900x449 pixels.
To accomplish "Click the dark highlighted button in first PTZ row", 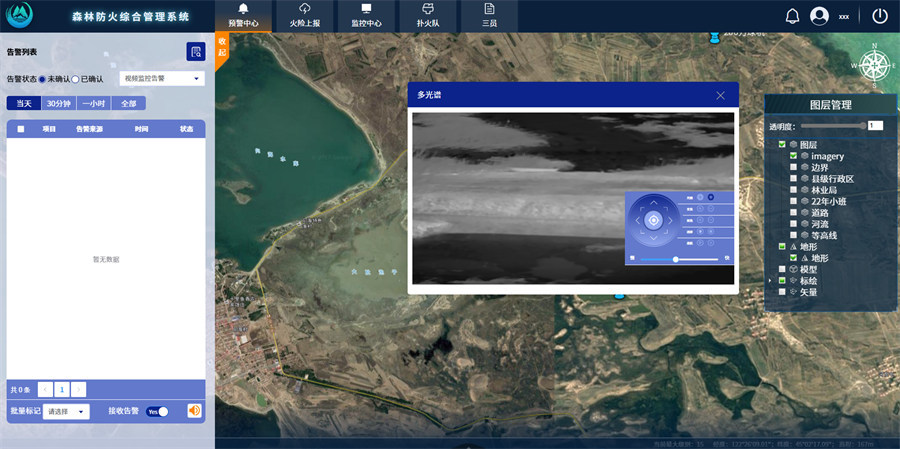I will pos(711,197).
